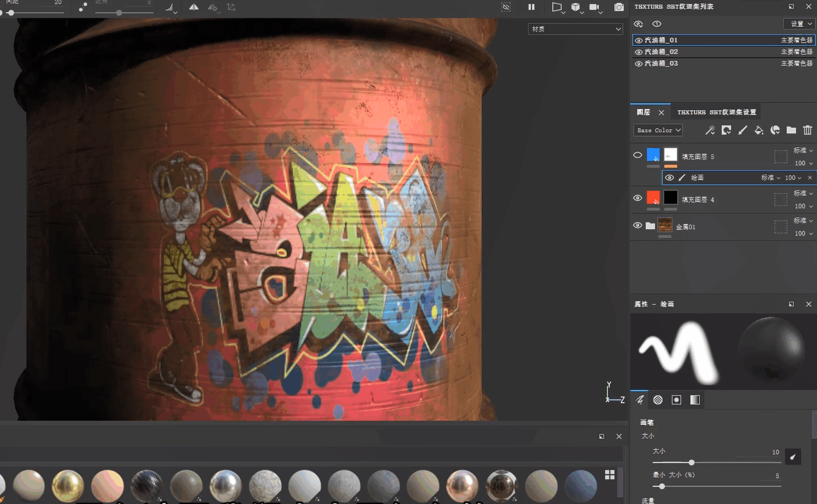The height and width of the screenshot is (504, 817).
Task: Pause the viewport rendering
Action: coord(532,7)
